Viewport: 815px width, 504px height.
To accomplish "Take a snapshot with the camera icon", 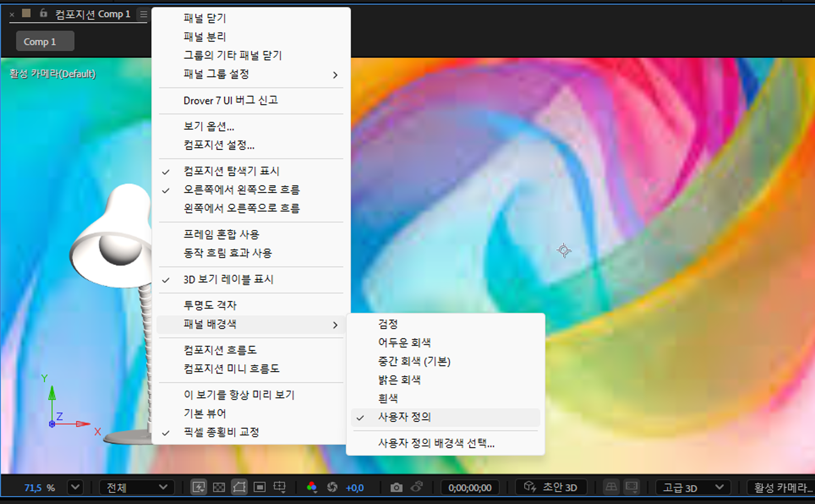I will 396,487.
